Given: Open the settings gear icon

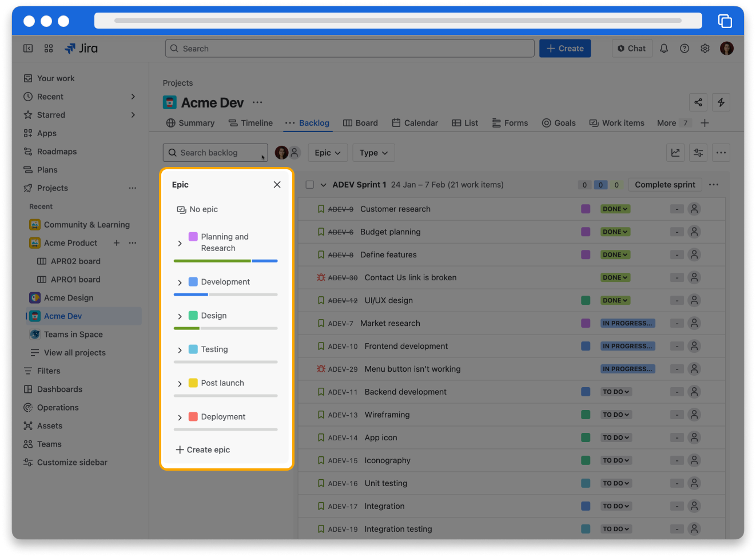Looking at the screenshot, I should [705, 49].
